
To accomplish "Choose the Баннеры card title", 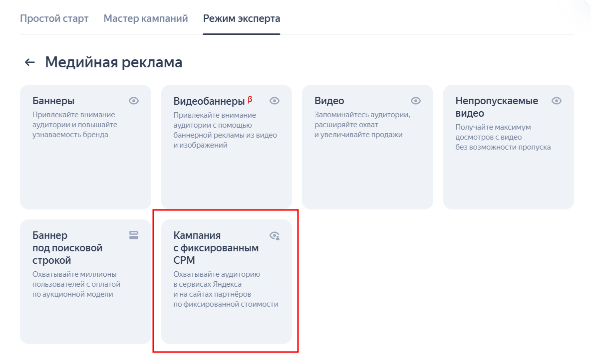I will click(x=53, y=101).
